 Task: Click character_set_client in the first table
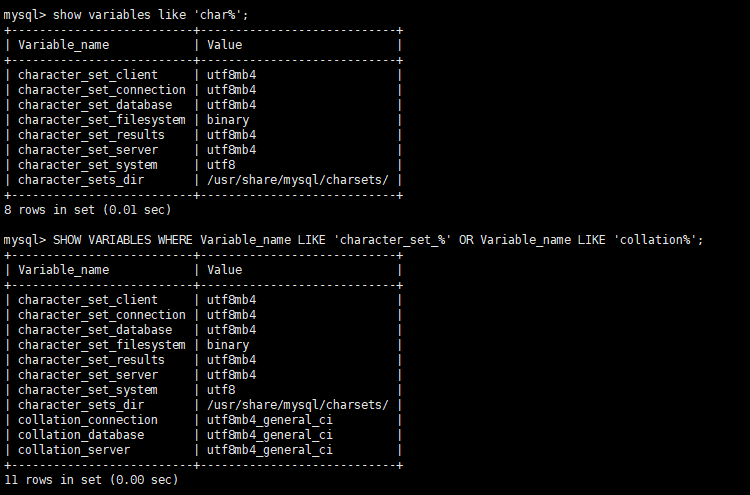point(88,75)
